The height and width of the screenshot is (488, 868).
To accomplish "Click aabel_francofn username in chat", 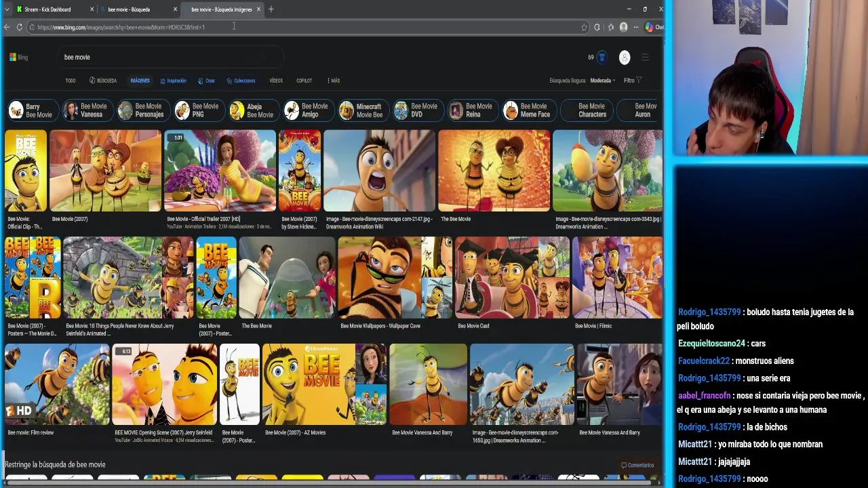I will point(705,396).
